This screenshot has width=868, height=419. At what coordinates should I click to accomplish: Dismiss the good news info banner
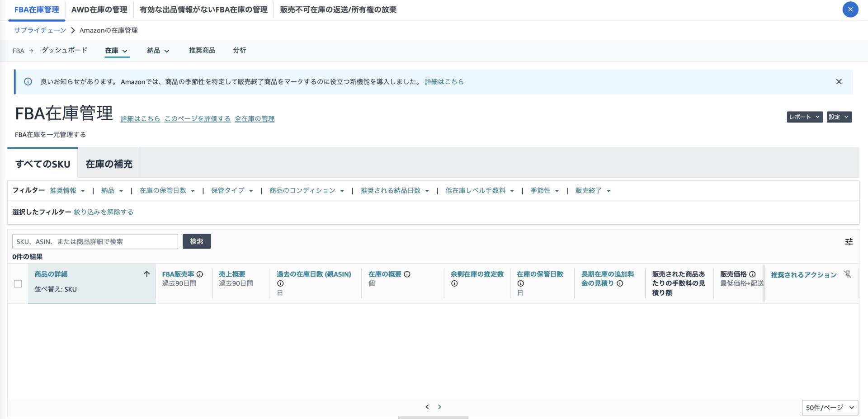click(839, 82)
